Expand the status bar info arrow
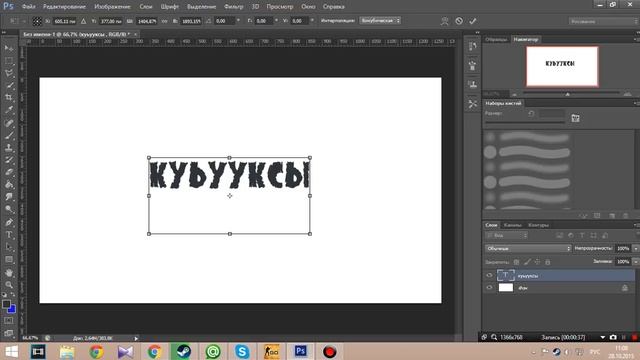 (x=136, y=338)
